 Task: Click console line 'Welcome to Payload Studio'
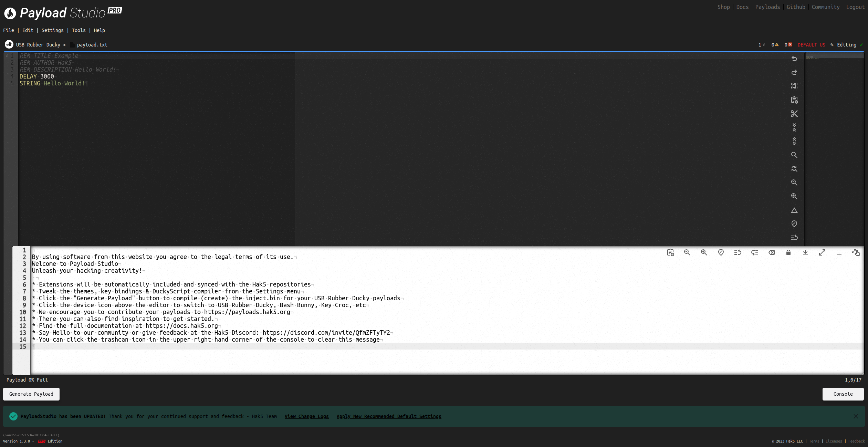click(x=75, y=264)
